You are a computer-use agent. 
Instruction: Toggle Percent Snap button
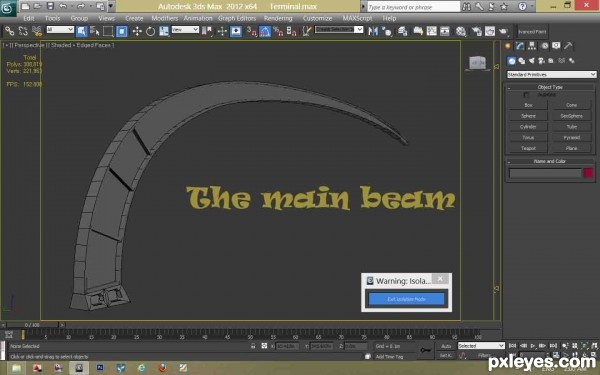coord(278,31)
